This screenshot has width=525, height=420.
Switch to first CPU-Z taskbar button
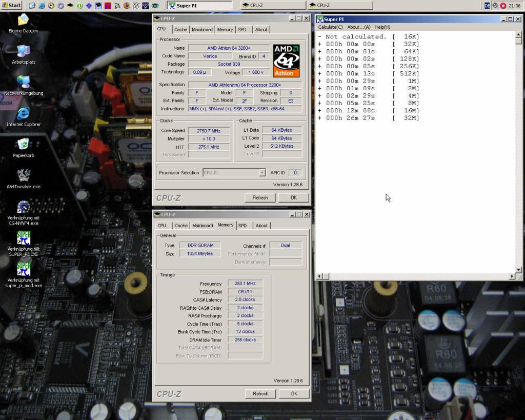[x=273, y=5]
